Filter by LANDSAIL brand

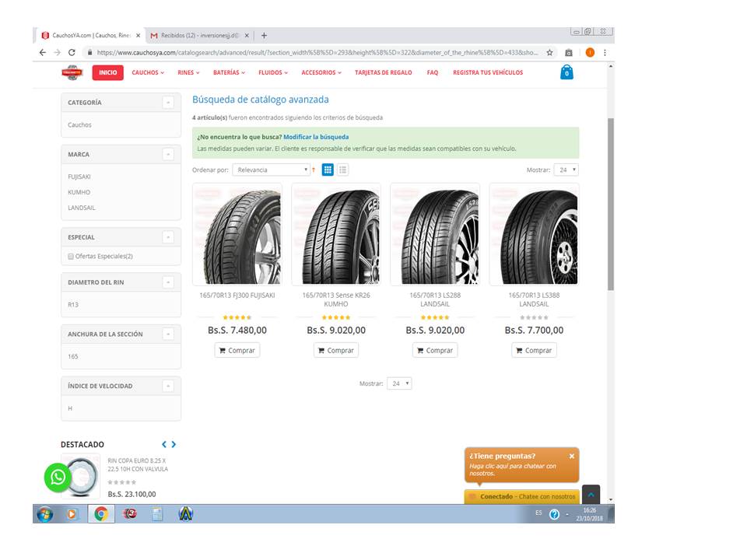(x=82, y=208)
